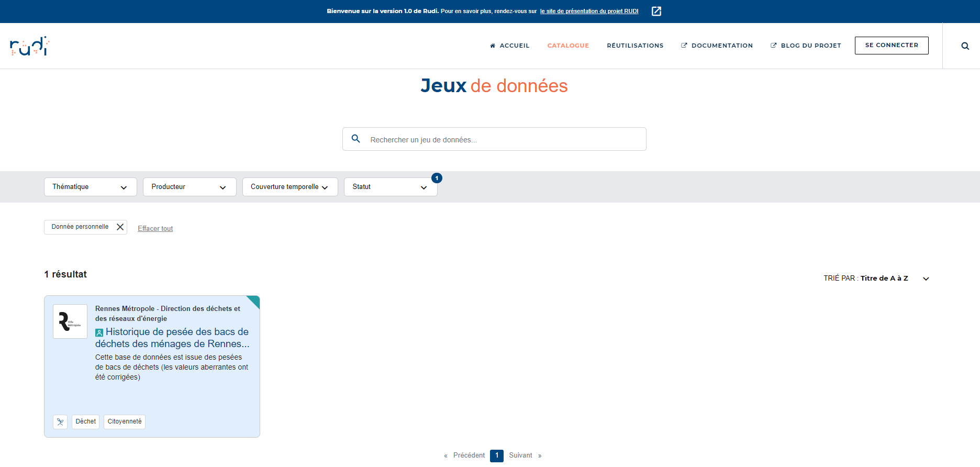Open the Historique de pesée des bacs dataset
The image size is (980, 467).
pyautogui.click(x=172, y=338)
